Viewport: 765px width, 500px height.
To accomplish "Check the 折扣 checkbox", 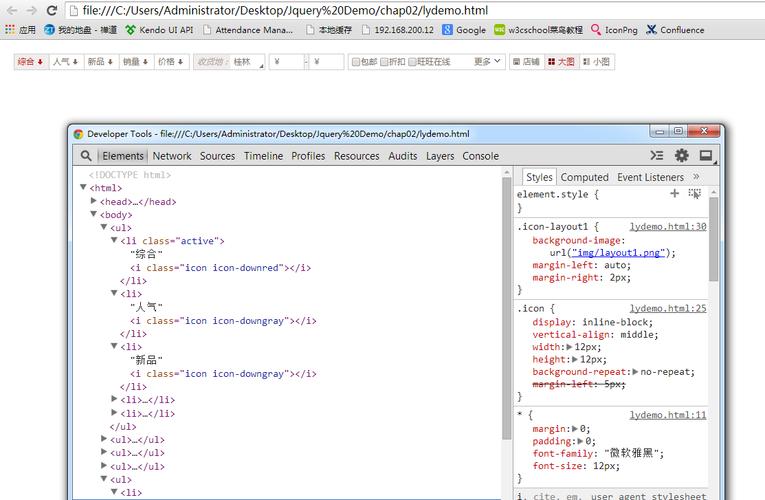I will (384, 62).
